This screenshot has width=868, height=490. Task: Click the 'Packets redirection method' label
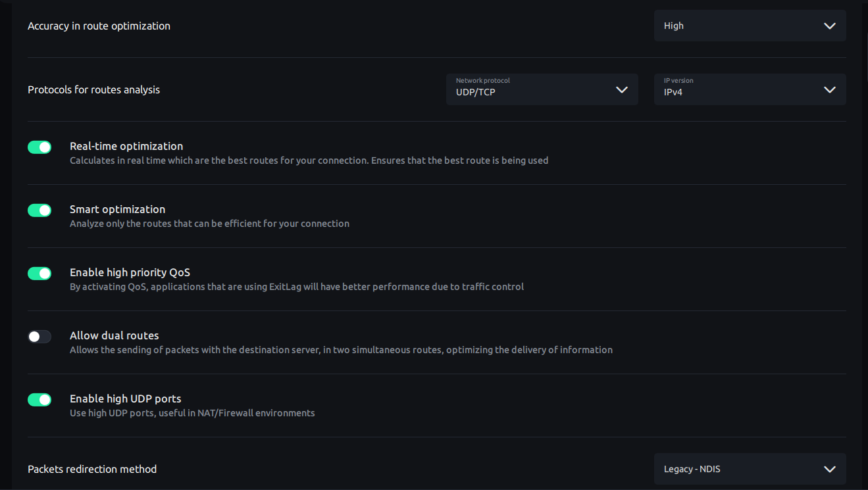(92, 470)
